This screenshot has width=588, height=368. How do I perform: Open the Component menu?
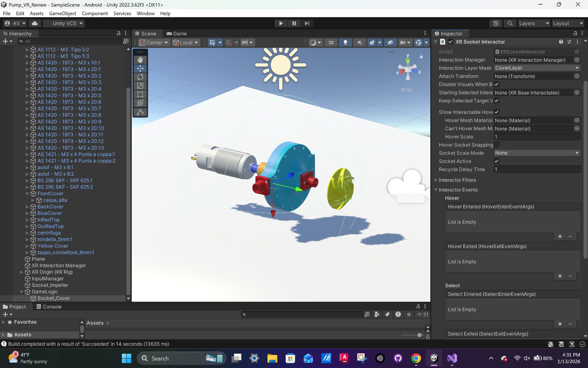click(95, 13)
